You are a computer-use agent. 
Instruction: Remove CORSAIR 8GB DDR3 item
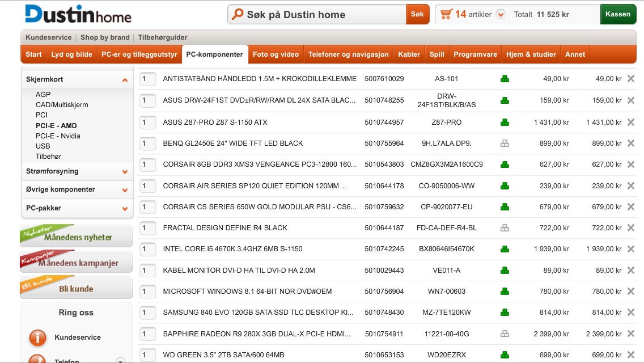[631, 164]
